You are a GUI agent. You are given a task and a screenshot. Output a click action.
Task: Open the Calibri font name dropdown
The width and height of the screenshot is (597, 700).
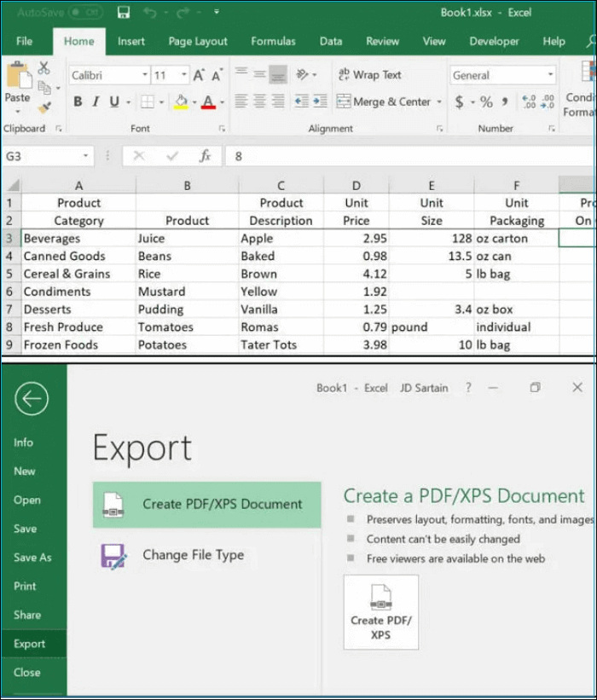tap(145, 75)
